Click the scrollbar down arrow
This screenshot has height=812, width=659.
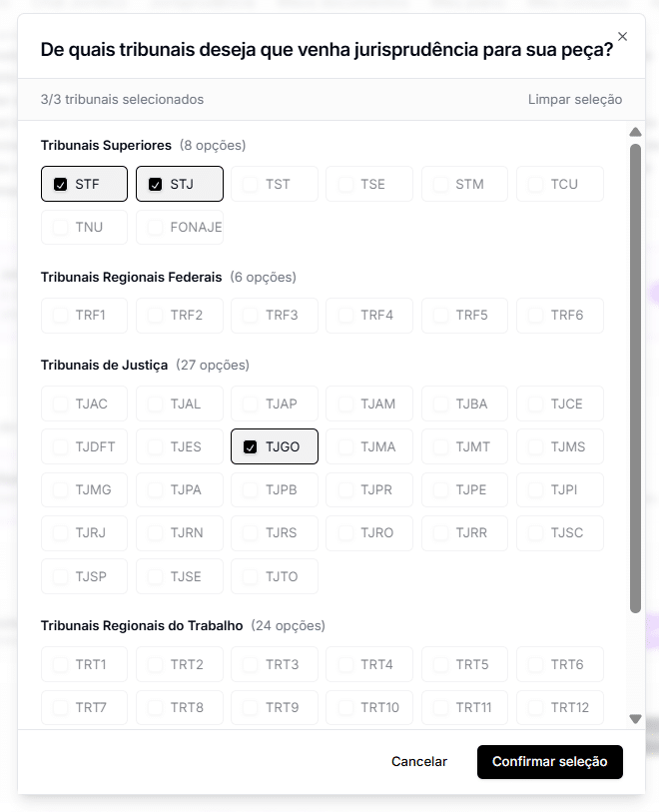tap(635, 718)
